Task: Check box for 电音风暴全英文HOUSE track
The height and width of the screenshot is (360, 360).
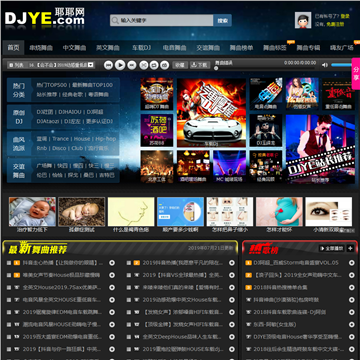Action: tap(9, 300)
